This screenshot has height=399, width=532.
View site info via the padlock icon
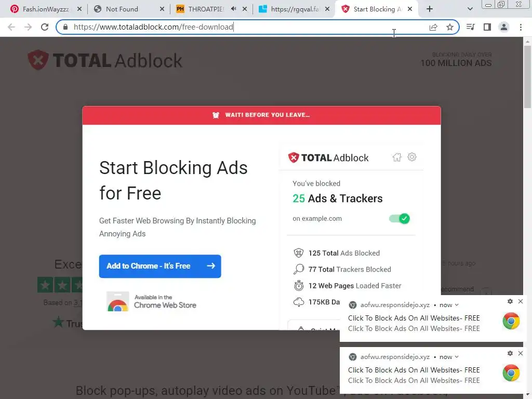(x=65, y=27)
